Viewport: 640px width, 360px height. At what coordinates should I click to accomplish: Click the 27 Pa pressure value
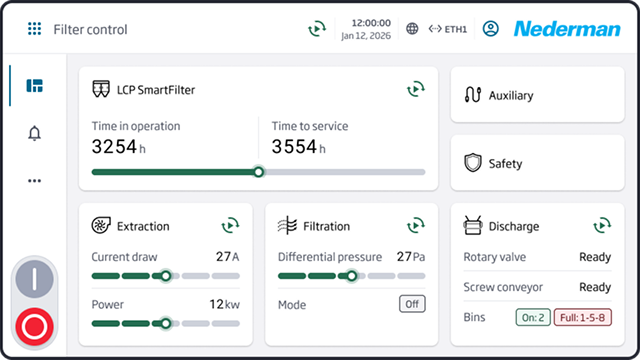(411, 257)
